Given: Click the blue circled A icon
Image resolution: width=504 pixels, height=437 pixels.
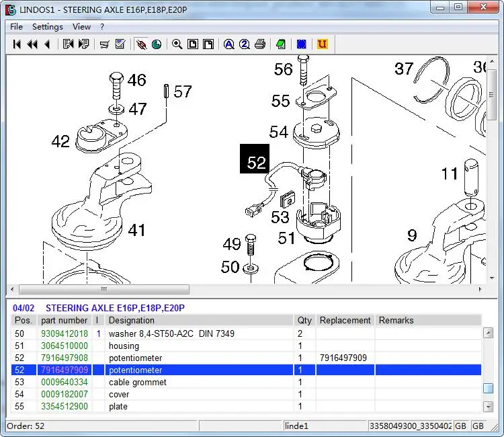Looking at the screenshot, I should pyautogui.click(x=228, y=44).
